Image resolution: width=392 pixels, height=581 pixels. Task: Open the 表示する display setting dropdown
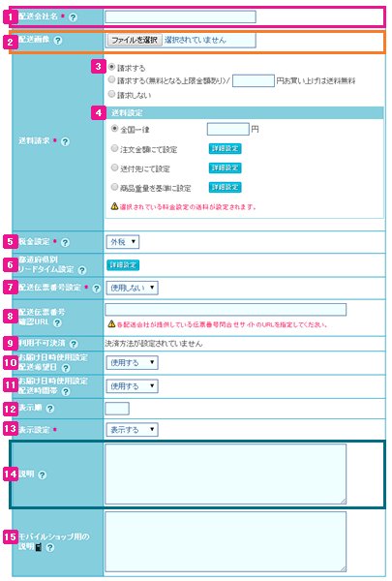tap(133, 430)
